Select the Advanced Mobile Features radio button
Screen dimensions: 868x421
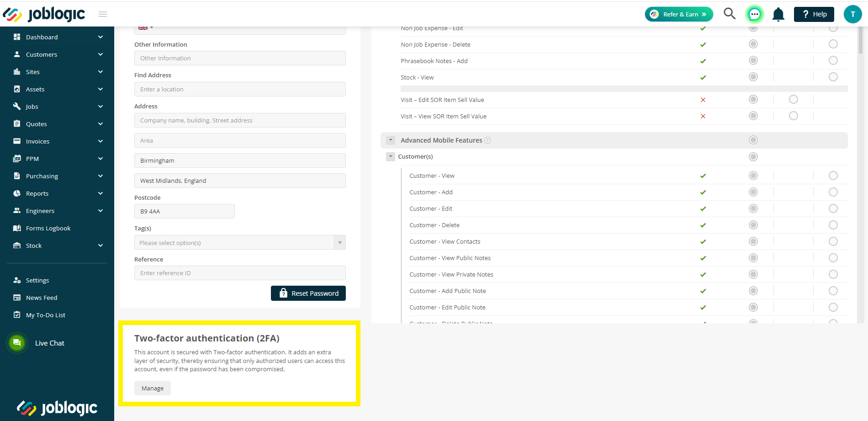[753, 140]
